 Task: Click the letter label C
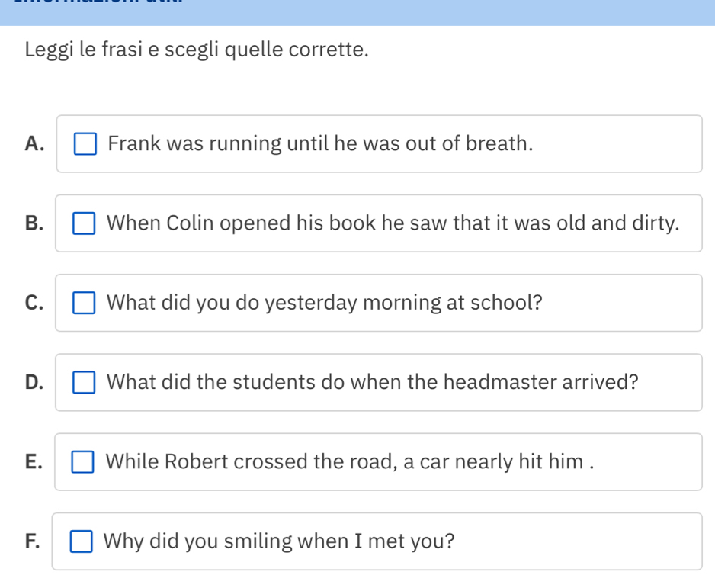[x=34, y=303]
